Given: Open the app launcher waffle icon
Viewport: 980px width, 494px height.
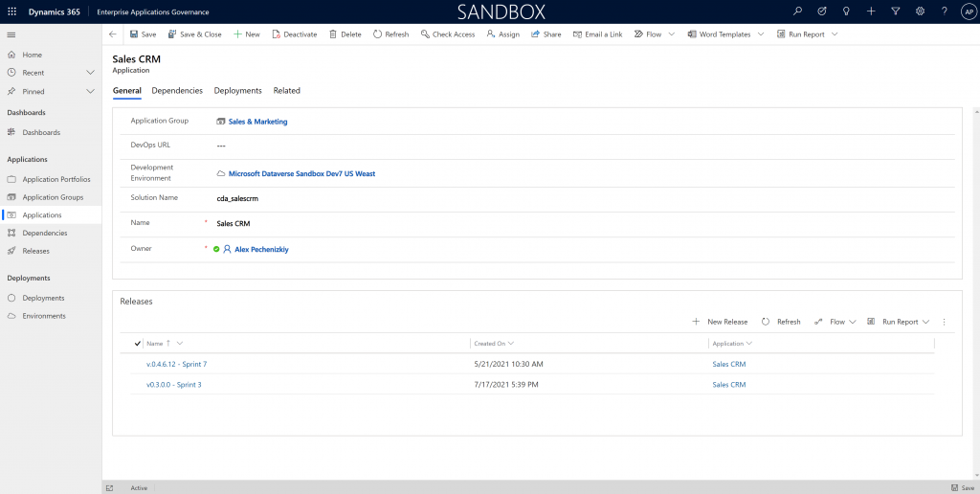Looking at the screenshot, I should pyautogui.click(x=11, y=11).
